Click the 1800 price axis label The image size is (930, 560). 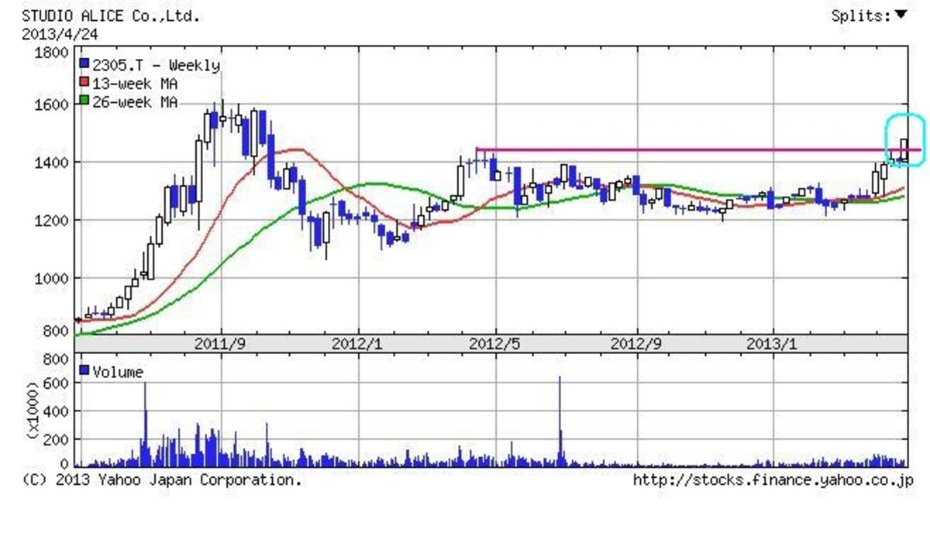(51, 53)
